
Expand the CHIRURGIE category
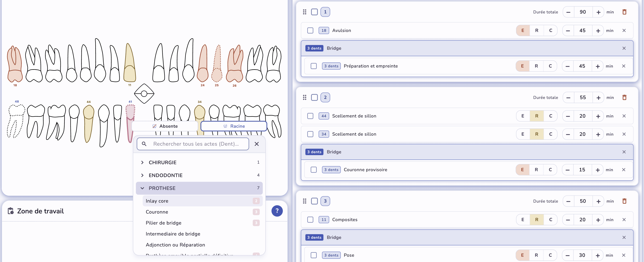tap(163, 162)
